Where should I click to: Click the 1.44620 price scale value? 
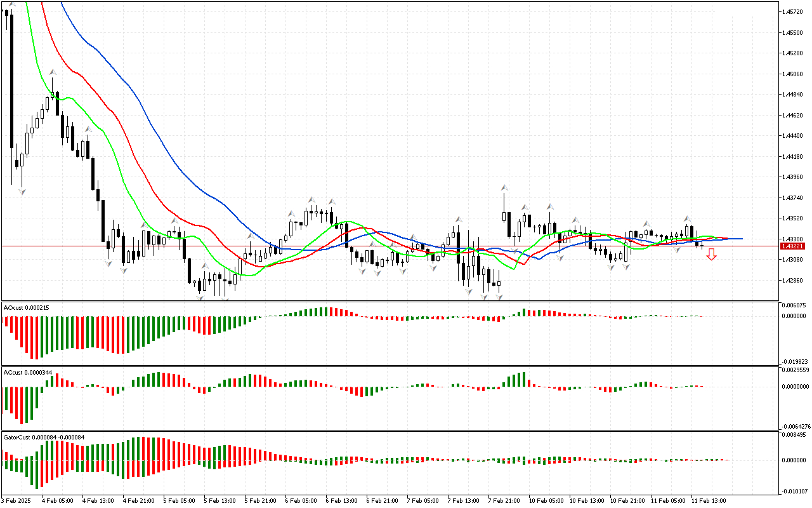tap(792, 116)
